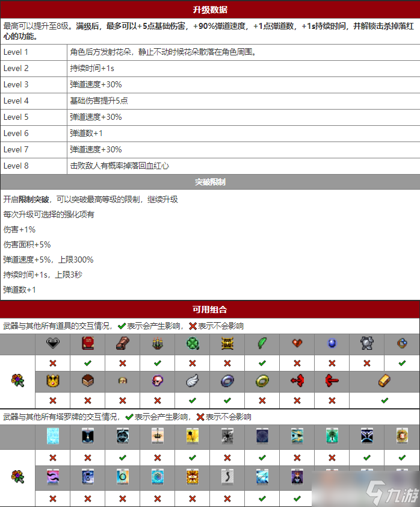Open the blue hourglass tarot card
The image size is (420, 507).
(88, 477)
